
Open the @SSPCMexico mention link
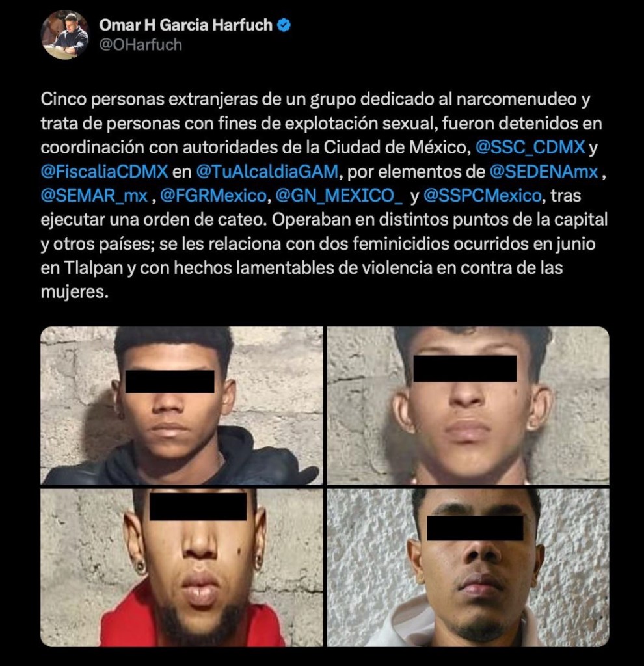click(x=483, y=195)
